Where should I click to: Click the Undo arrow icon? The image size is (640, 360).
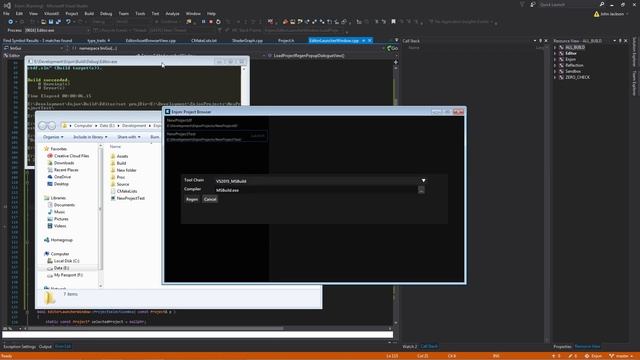click(x=69, y=22)
